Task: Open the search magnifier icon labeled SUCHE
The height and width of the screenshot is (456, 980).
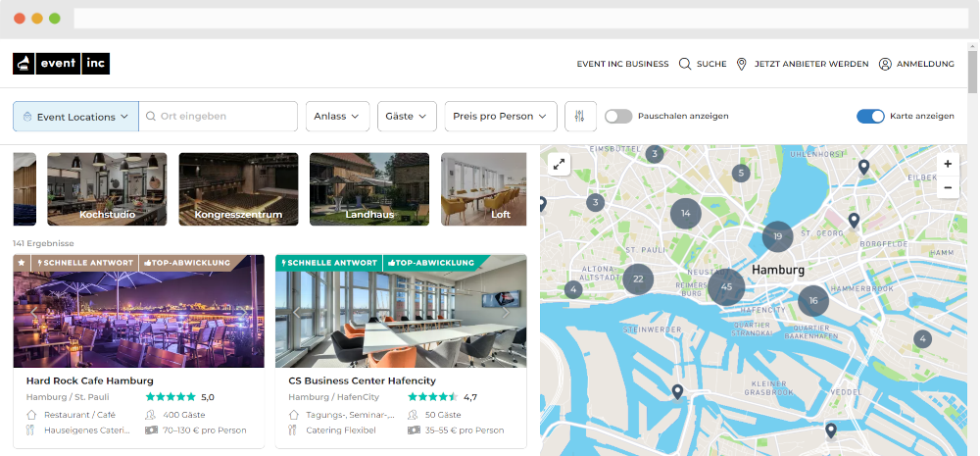Action: (685, 64)
